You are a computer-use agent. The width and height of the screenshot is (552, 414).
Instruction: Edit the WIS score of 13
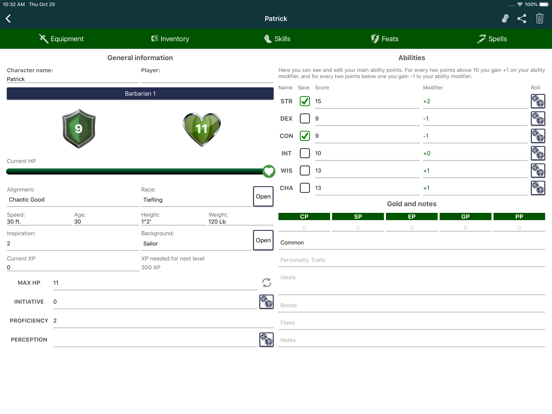tap(367, 170)
